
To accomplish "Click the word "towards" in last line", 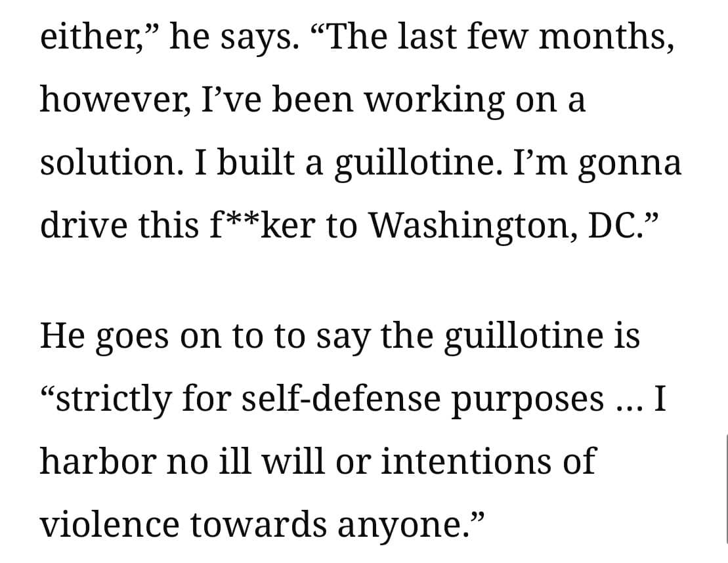I will tap(258, 524).
